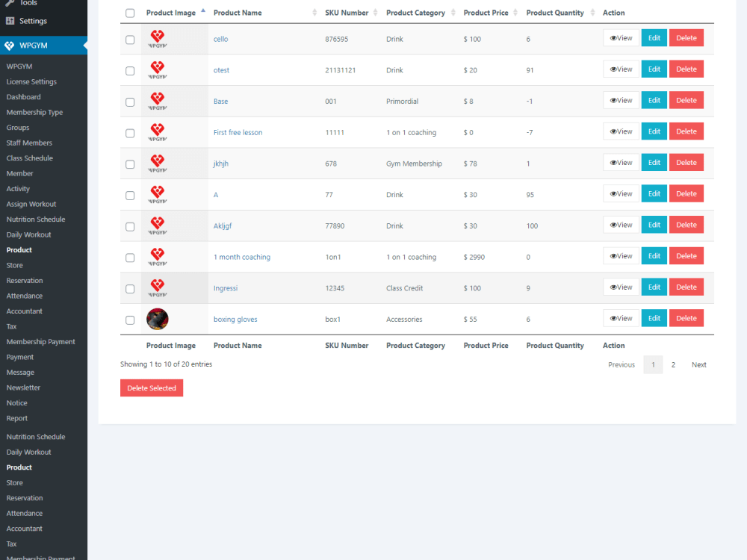Screen dimensions: 747x560
Task: Edit the 1 month coaching product
Action: click(x=654, y=256)
